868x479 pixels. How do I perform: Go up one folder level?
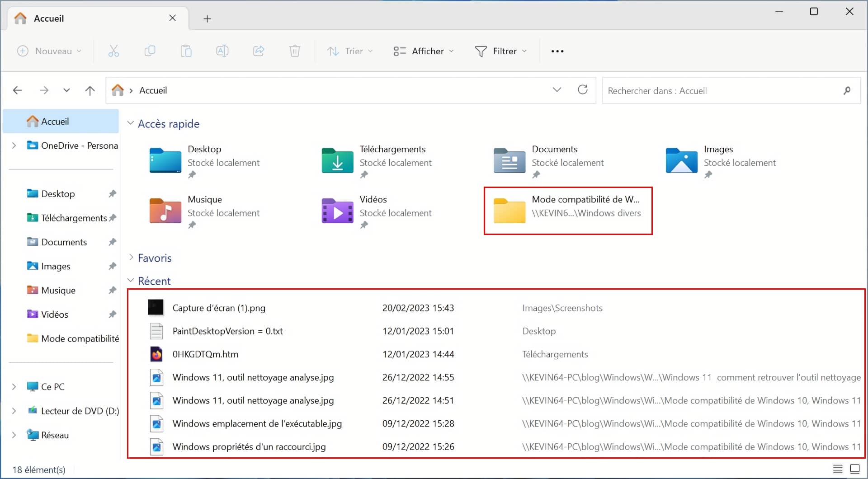pos(90,90)
